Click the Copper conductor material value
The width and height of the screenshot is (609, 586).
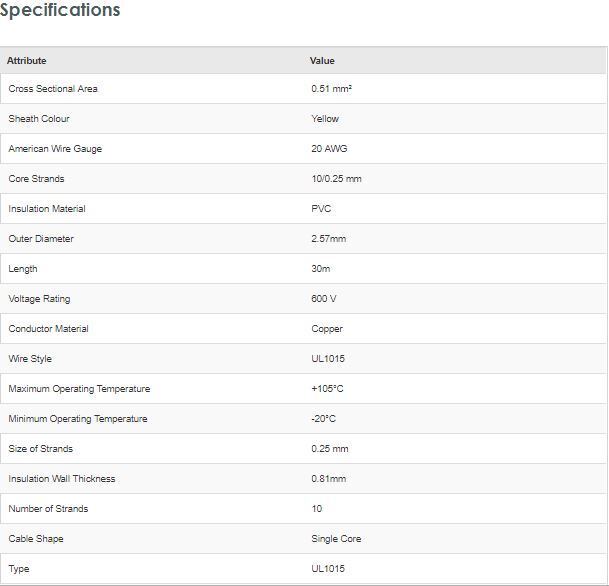coord(327,329)
